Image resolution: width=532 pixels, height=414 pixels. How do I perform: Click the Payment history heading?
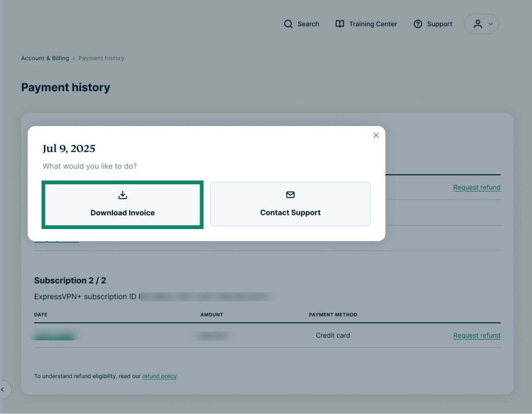point(65,87)
